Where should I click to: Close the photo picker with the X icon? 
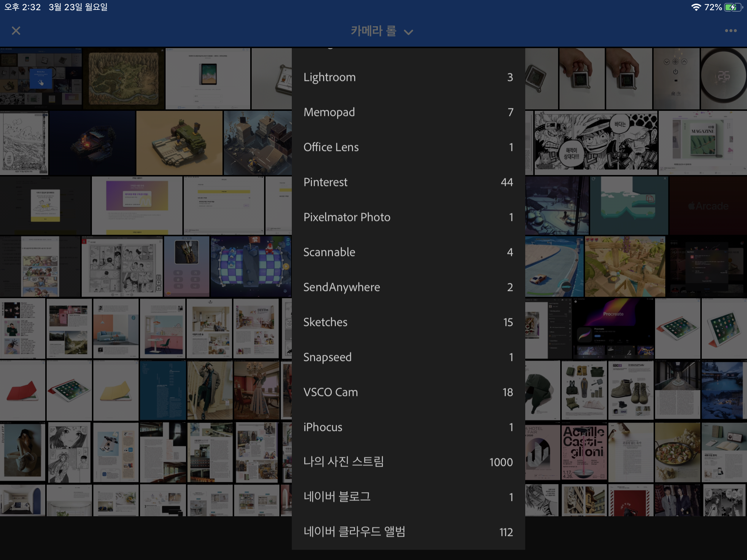tap(16, 31)
